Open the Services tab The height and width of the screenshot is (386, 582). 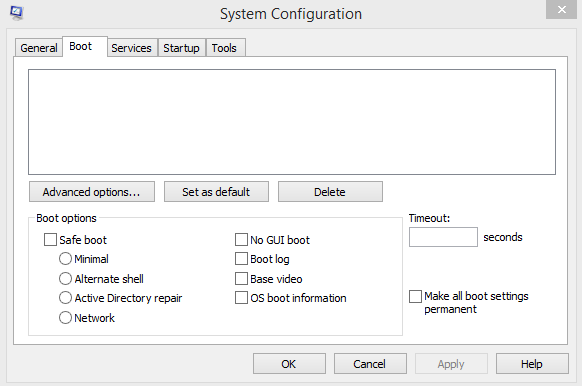tap(131, 48)
